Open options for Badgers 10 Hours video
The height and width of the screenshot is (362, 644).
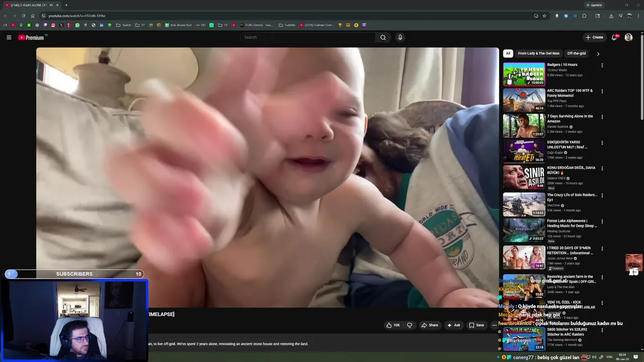point(602,65)
